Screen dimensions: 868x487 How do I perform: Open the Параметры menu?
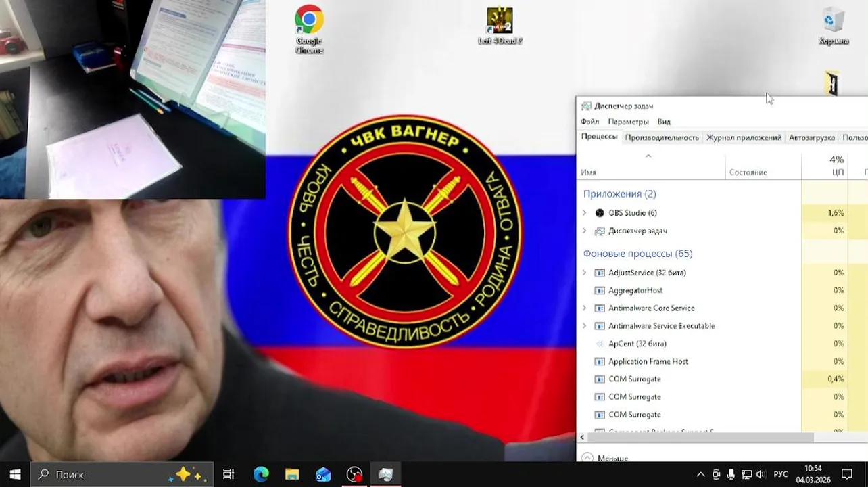coord(628,122)
